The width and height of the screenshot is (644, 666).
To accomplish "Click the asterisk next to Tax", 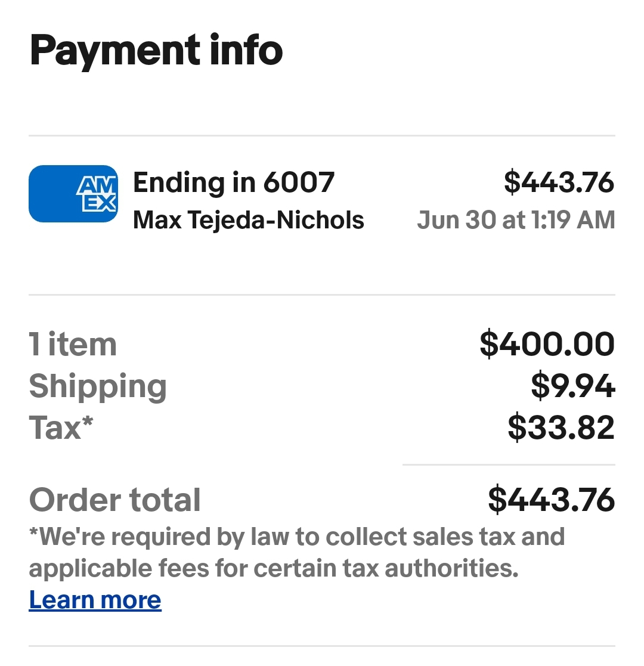I will click(x=88, y=422).
